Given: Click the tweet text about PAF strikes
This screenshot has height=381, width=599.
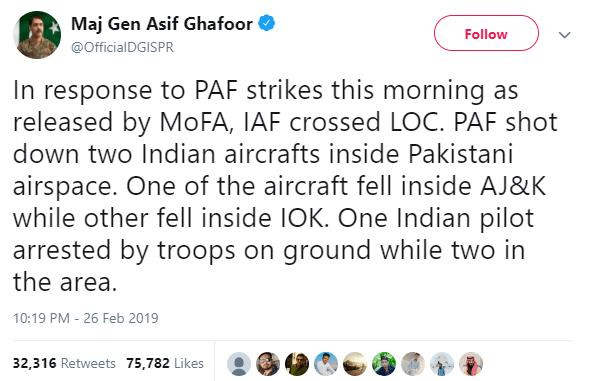Looking at the screenshot, I should [285, 186].
